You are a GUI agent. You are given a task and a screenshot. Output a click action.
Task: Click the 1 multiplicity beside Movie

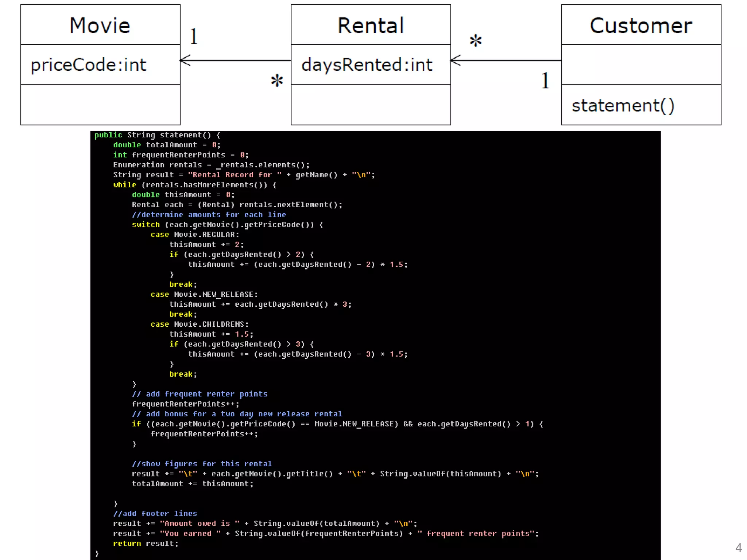click(194, 37)
